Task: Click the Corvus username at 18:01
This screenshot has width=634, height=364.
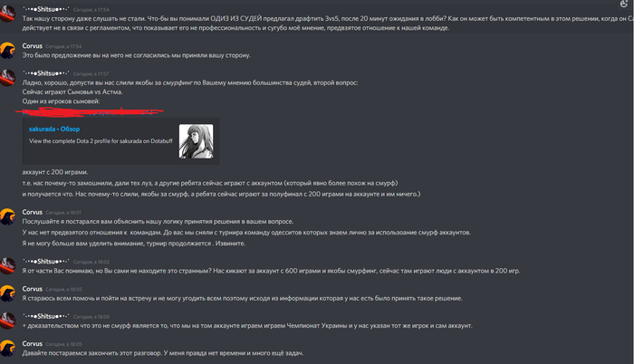Action: (x=33, y=212)
